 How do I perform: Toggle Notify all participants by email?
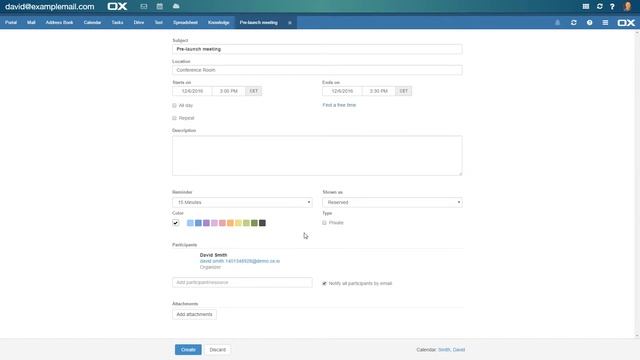pyautogui.click(x=324, y=283)
